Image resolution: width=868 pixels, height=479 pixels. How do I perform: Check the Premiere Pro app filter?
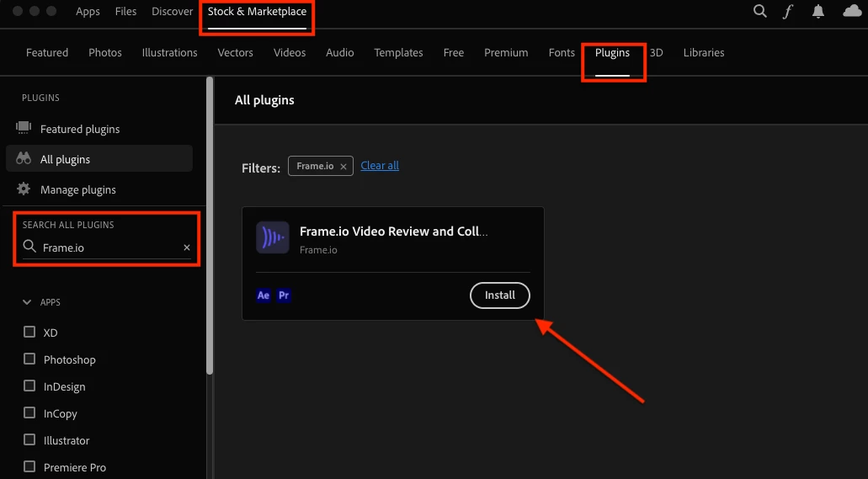[x=29, y=466]
